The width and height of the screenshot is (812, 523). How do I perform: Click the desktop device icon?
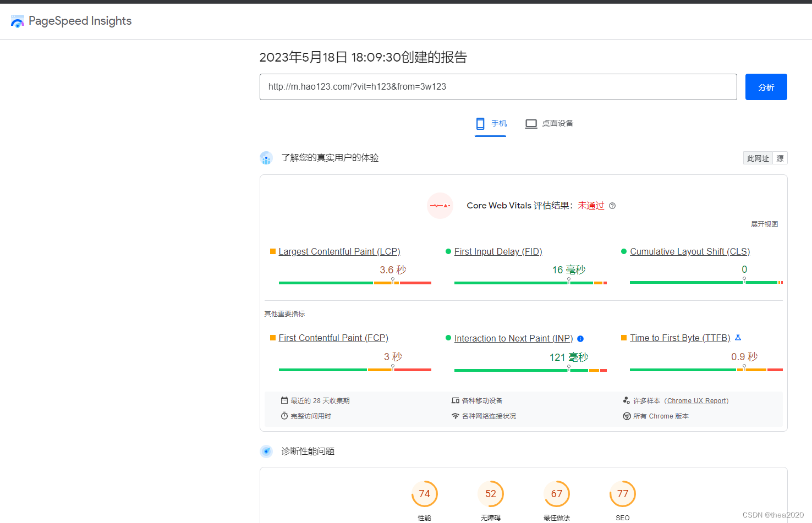click(x=531, y=124)
